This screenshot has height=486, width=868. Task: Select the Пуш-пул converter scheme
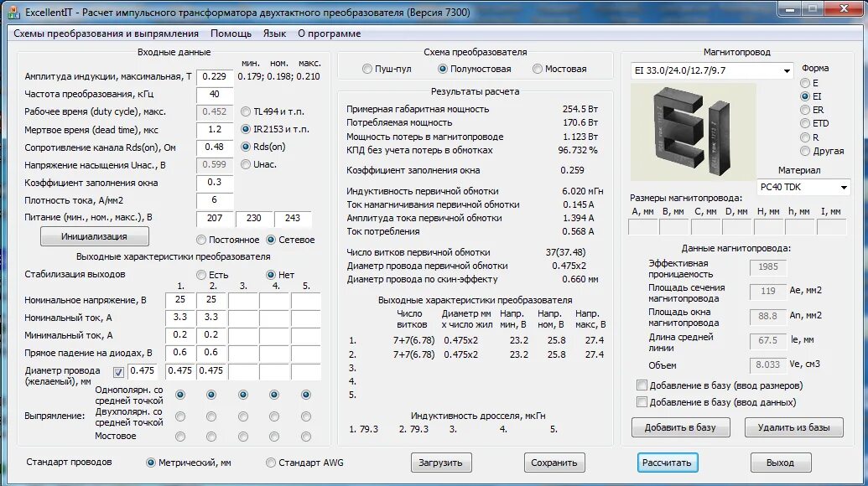387,69
